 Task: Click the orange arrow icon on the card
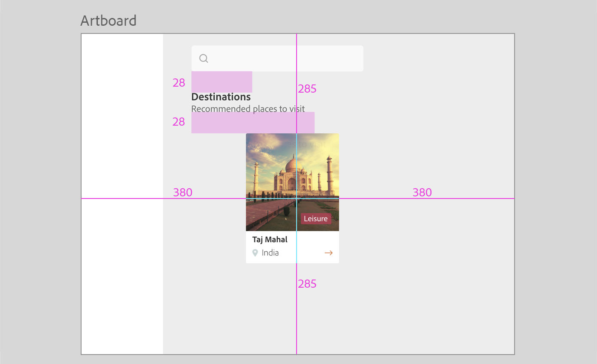[328, 253]
